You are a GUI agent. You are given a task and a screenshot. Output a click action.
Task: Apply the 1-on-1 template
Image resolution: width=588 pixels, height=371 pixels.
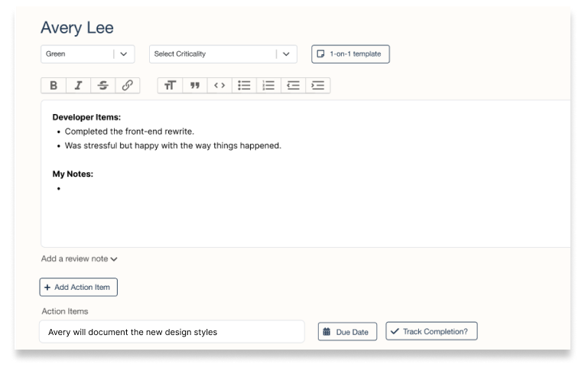(350, 54)
